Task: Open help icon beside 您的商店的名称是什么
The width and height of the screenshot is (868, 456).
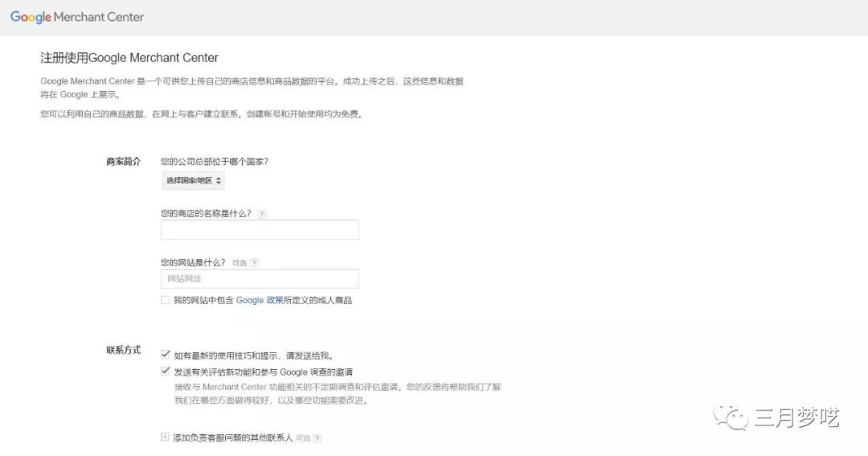Action: (x=262, y=214)
